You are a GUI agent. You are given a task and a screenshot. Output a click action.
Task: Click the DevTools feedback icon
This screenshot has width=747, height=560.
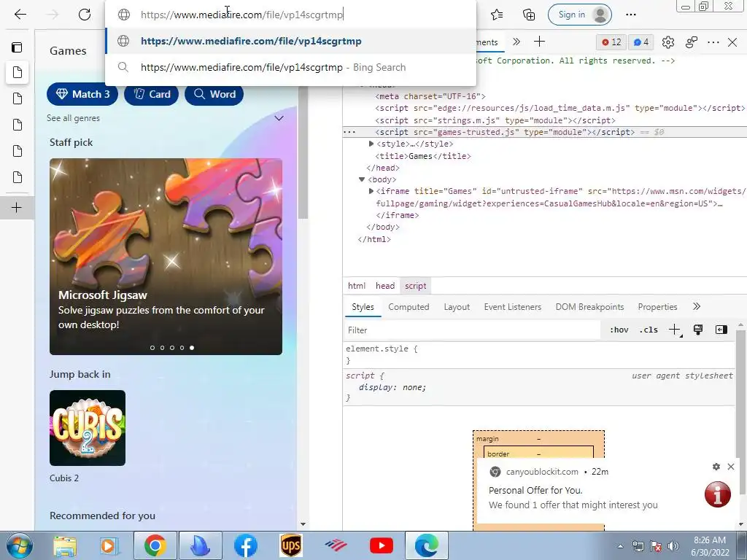coord(692,42)
